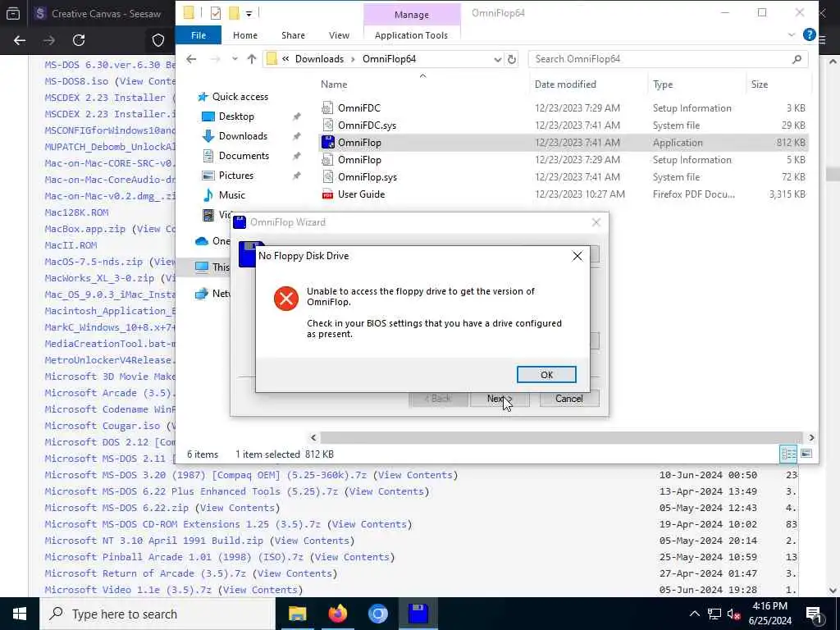The image size is (840, 630).
Task: Go back in the browser
Action: click(x=20, y=40)
